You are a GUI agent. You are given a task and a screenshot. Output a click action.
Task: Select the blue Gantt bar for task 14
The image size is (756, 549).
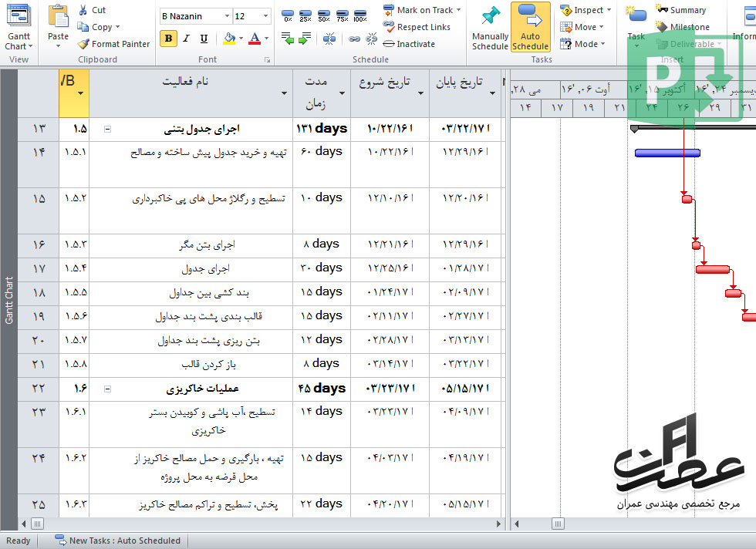point(667,153)
